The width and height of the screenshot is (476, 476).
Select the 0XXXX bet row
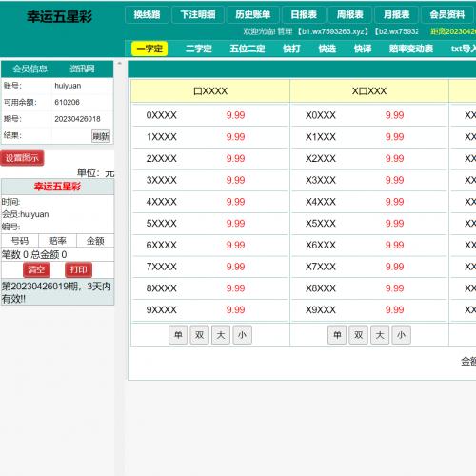click(210, 115)
